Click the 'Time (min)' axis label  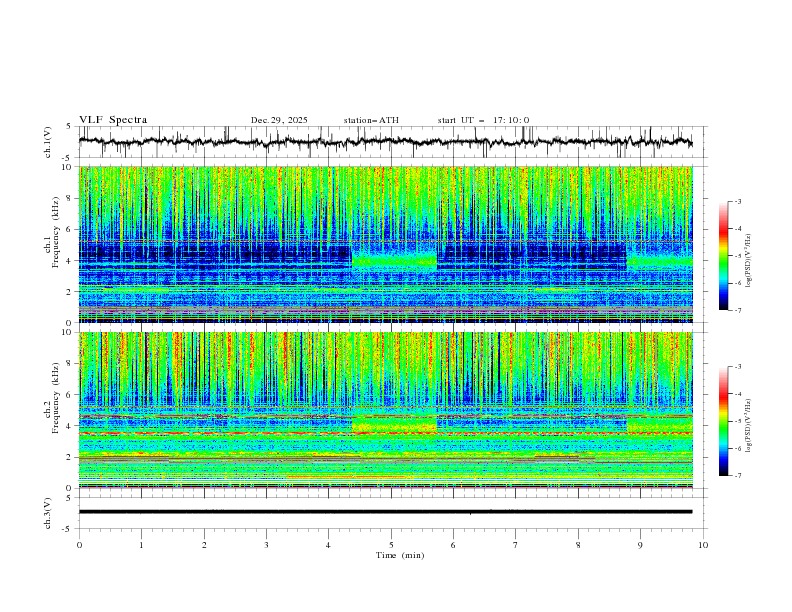click(400, 555)
